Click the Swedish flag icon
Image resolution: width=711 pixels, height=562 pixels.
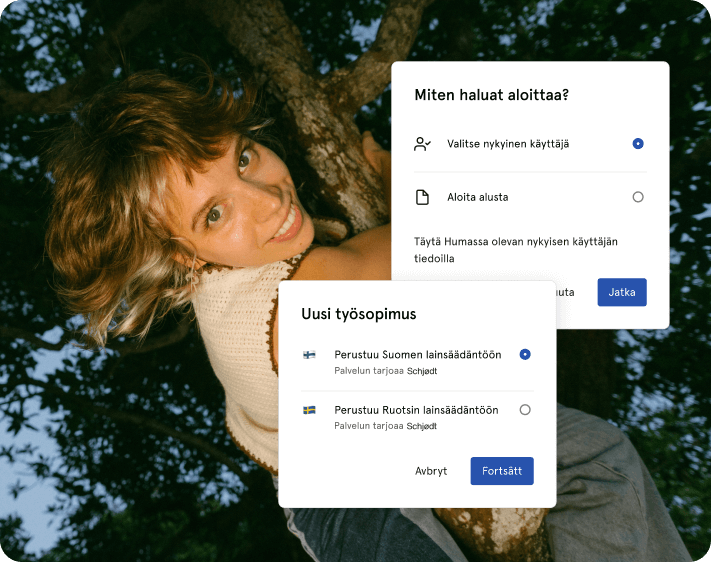coord(309,410)
